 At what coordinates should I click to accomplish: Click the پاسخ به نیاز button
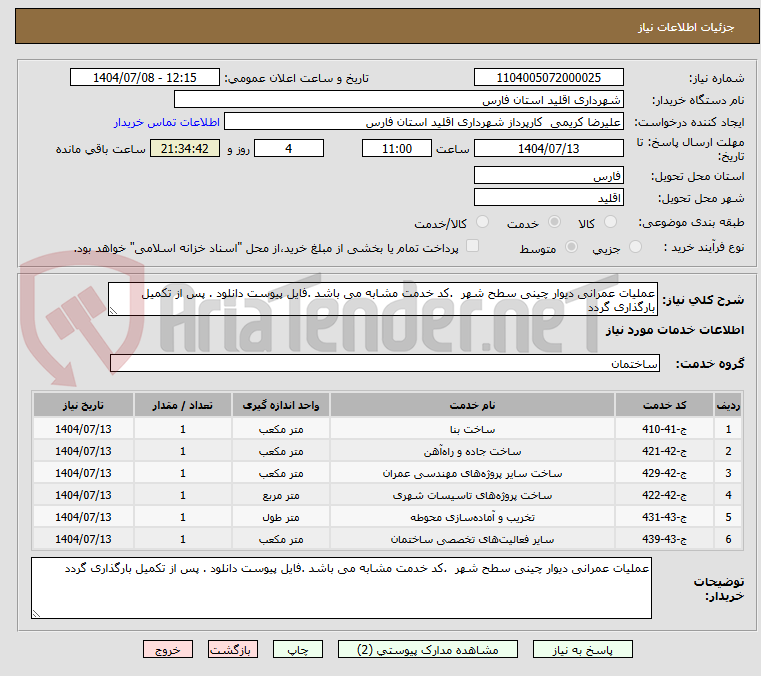(582, 649)
